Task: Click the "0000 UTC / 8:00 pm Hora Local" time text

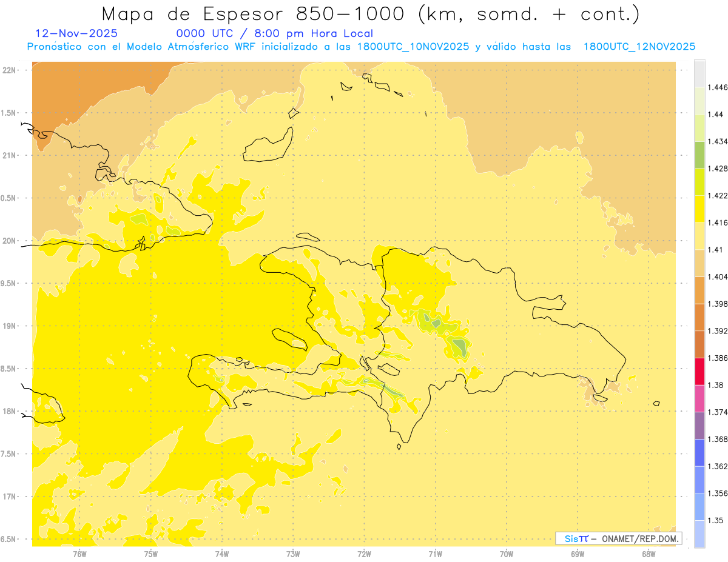Action: point(274,34)
